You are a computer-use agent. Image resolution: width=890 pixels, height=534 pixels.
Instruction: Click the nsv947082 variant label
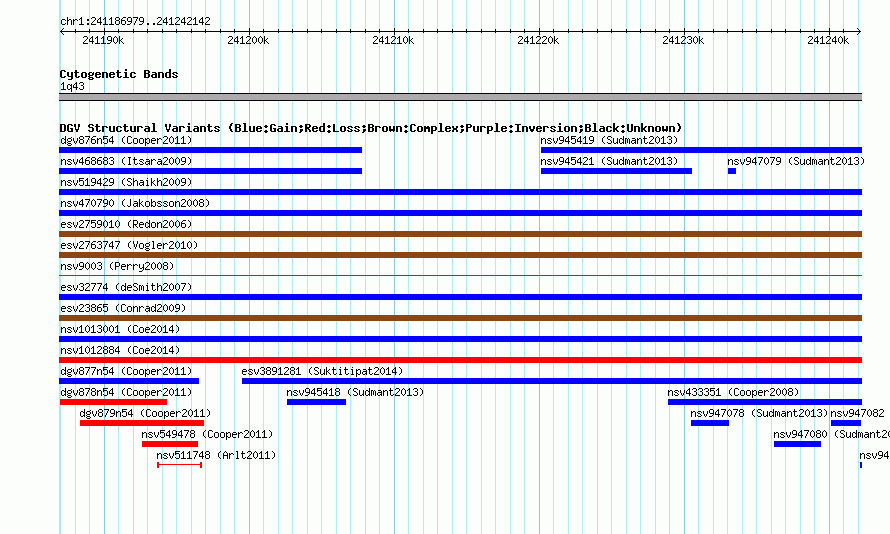pos(858,413)
